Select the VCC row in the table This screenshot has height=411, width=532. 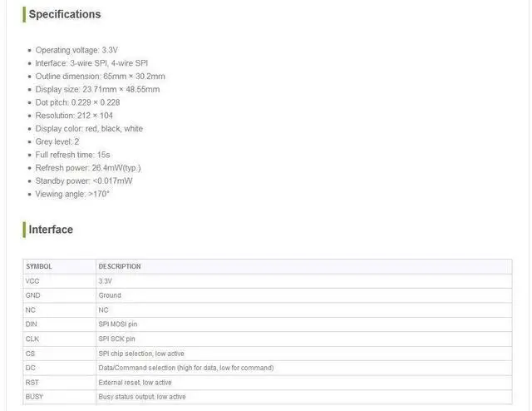coord(268,281)
